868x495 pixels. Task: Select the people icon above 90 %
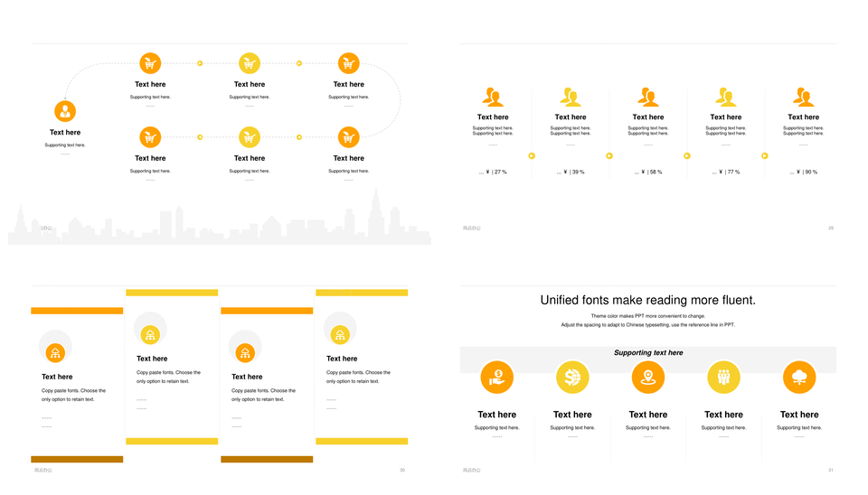[x=803, y=97]
